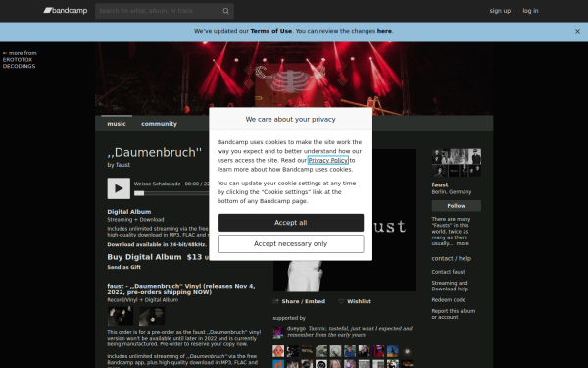Open the Privacy Policy link

tap(328, 160)
